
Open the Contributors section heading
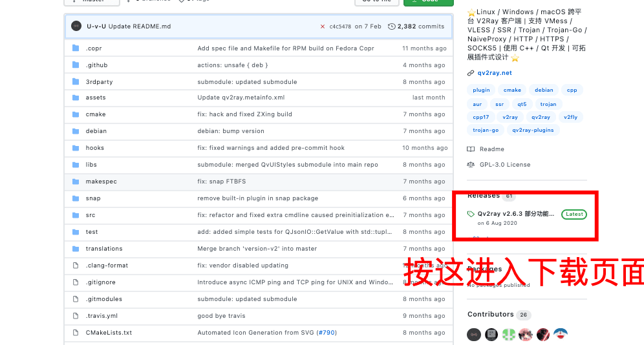(x=490, y=314)
